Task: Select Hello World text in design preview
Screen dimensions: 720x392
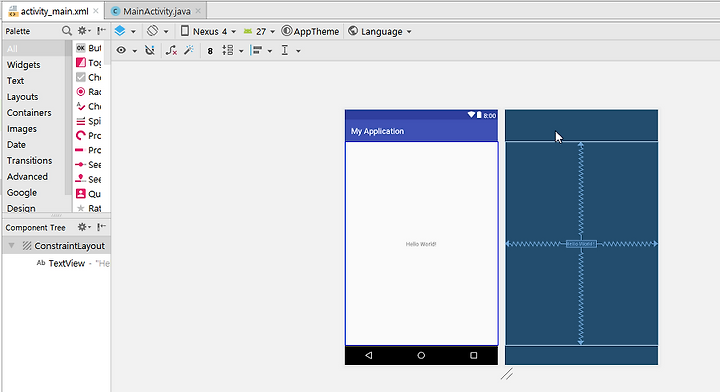Action: (x=421, y=244)
